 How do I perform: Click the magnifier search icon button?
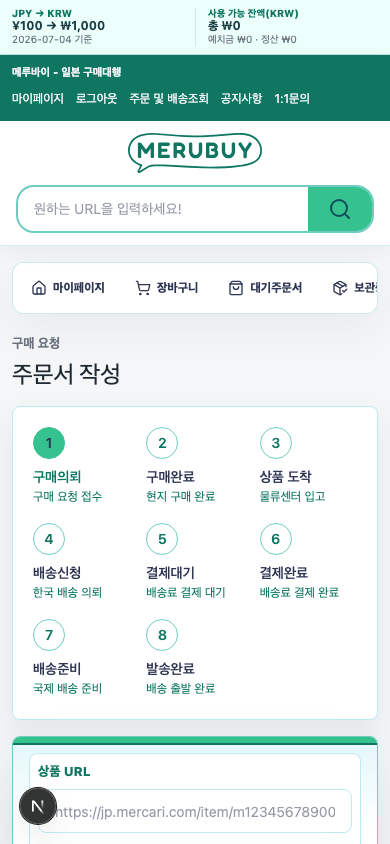click(x=340, y=209)
